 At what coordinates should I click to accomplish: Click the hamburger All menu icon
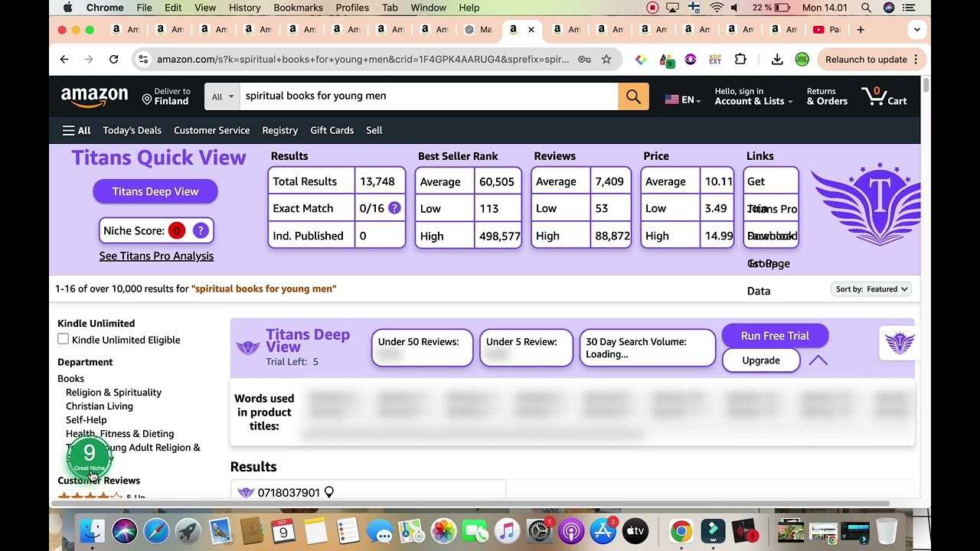point(68,131)
